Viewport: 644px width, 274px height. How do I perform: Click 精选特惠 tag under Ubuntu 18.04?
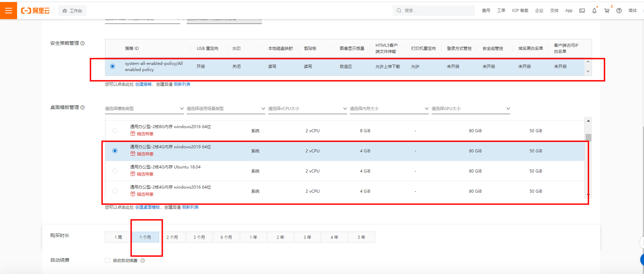[x=145, y=174]
